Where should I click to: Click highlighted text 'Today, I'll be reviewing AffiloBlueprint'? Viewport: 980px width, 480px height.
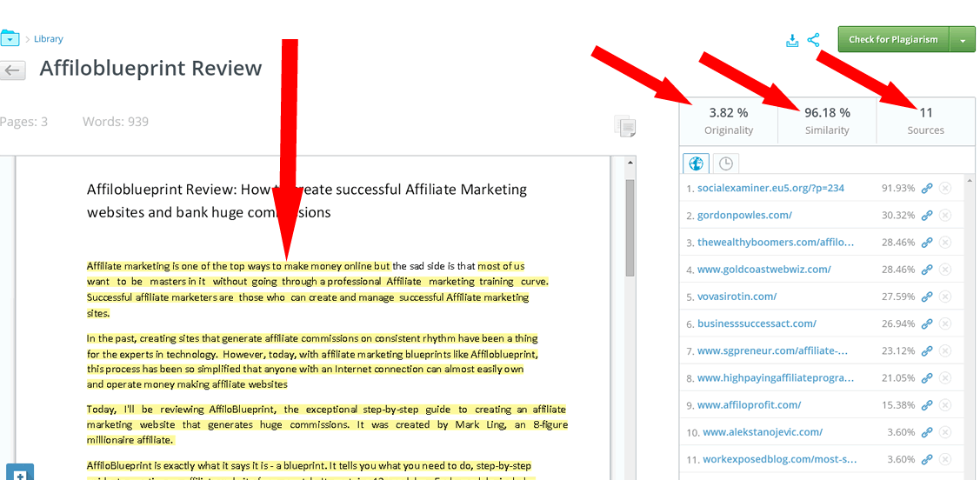coord(181,410)
